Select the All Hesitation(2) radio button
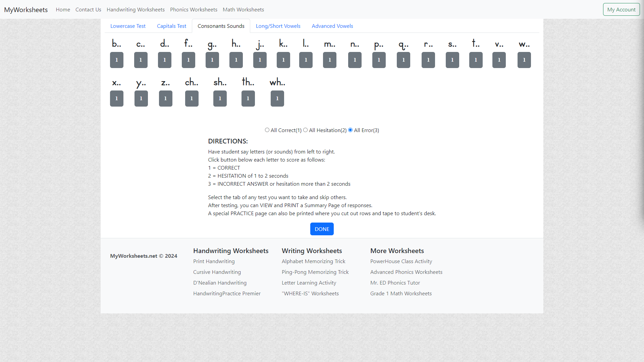 click(306, 130)
